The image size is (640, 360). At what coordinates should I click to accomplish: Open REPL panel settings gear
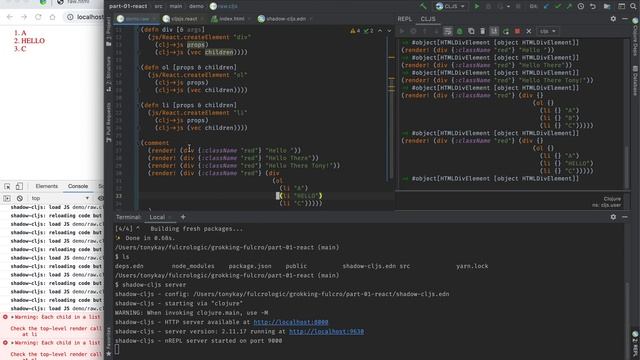[x=613, y=19]
